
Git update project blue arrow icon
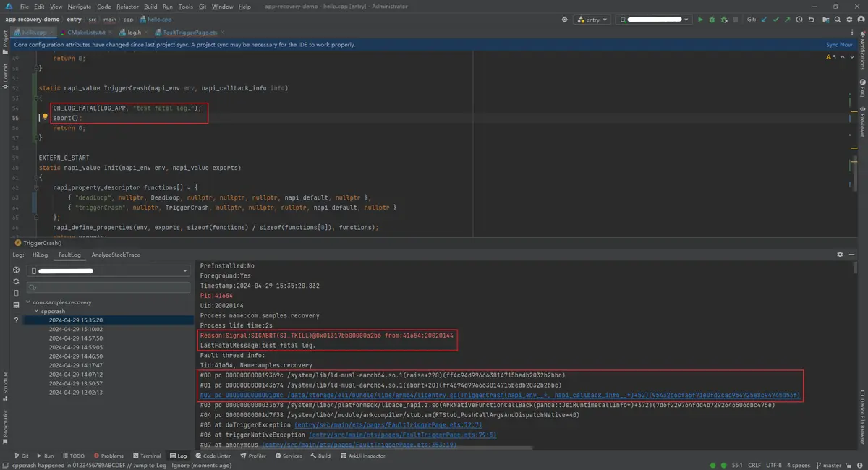point(764,20)
